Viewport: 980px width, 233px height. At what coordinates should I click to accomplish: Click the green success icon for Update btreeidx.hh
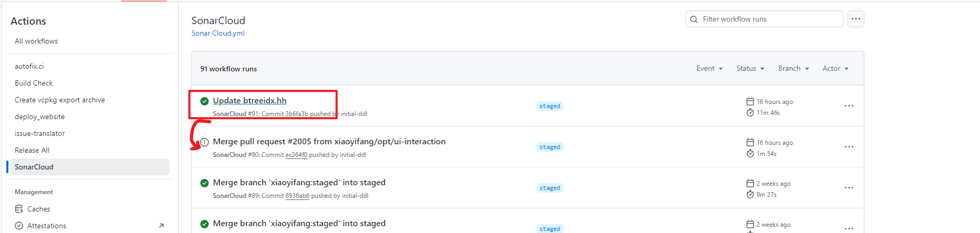pyautogui.click(x=205, y=101)
